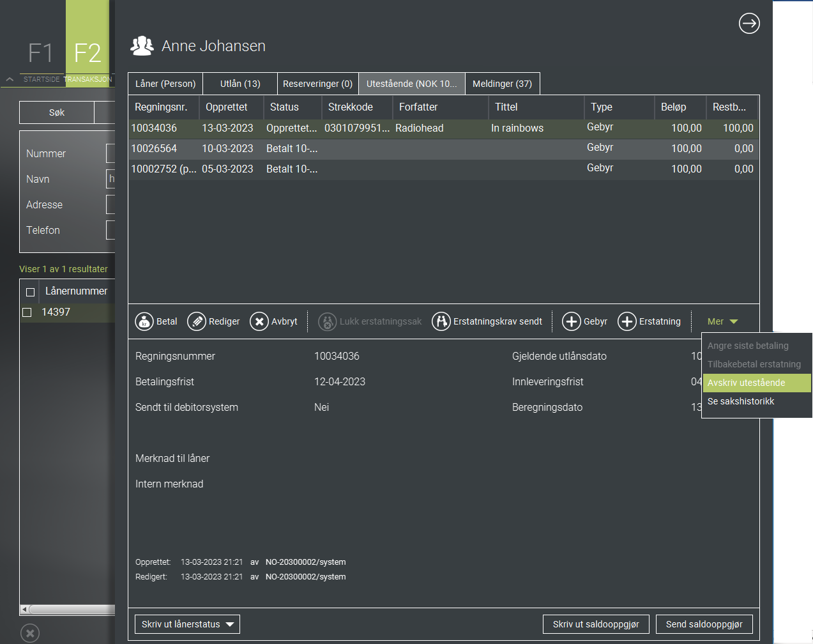Screen dimensions: 813x644
Task: Click the Nummer input field
Action: (x=110, y=153)
